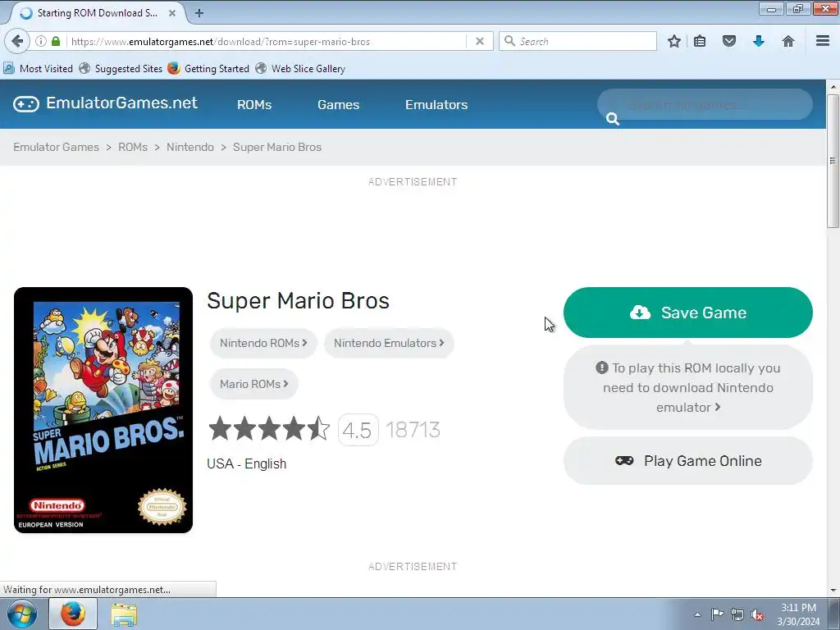Open site information icon in address bar
The width and height of the screenshot is (840, 630).
(x=41, y=41)
